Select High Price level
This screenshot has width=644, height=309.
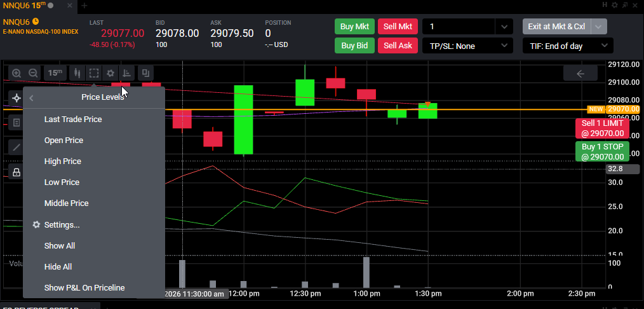click(x=63, y=161)
